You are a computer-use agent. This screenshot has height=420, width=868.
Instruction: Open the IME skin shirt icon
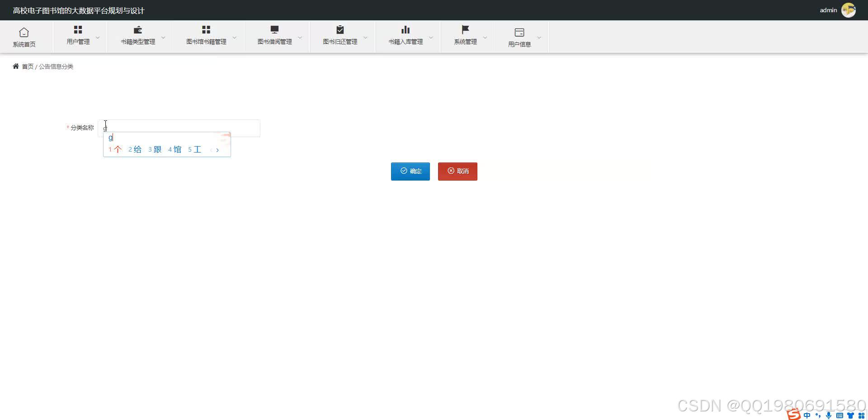coord(850,415)
